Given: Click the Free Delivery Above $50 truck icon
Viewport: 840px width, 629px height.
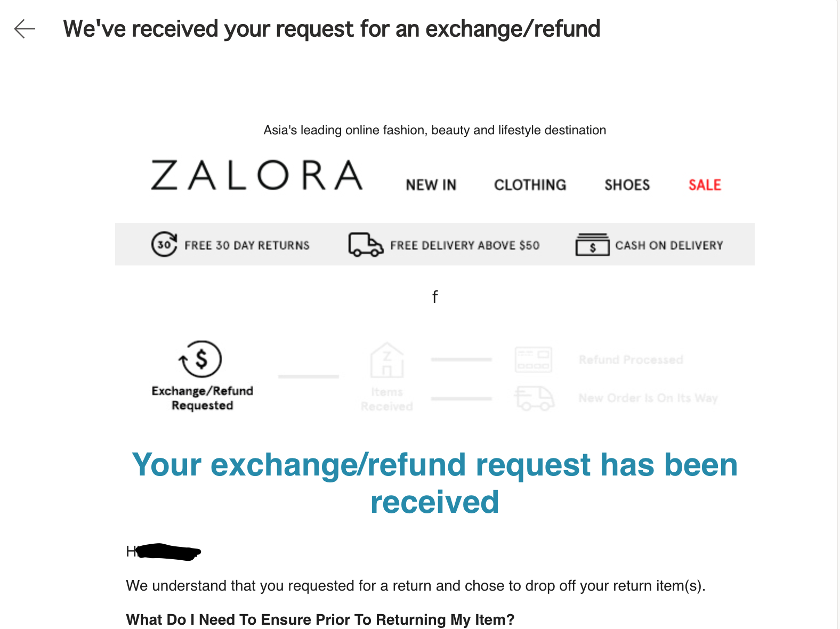Looking at the screenshot, I should [x=366, y=245].
